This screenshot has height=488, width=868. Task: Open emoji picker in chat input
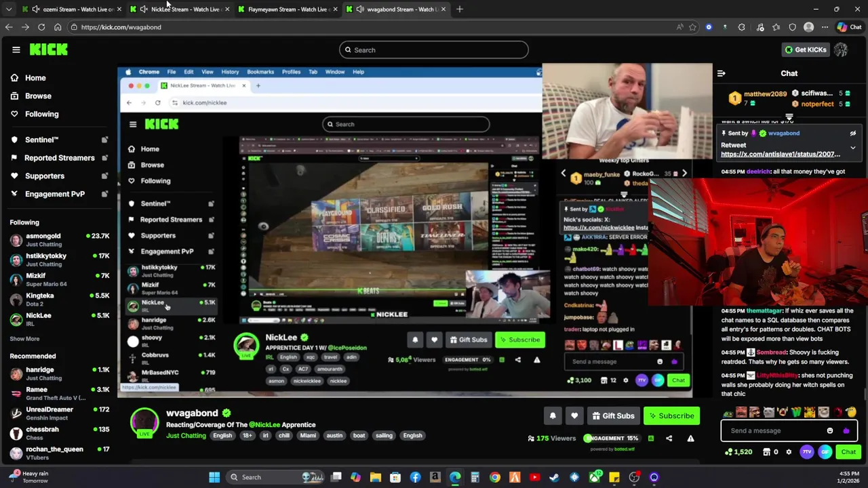[830, 430]
